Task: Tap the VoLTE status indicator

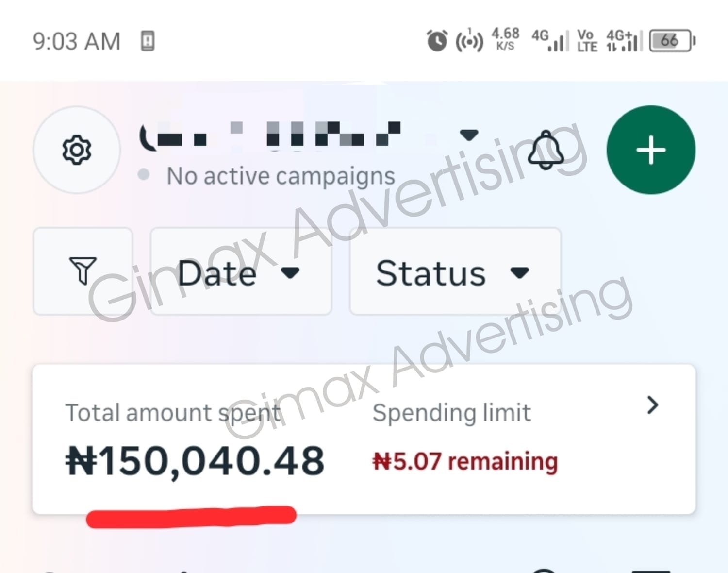Action: pyautogui.click(x=587, y=41)
